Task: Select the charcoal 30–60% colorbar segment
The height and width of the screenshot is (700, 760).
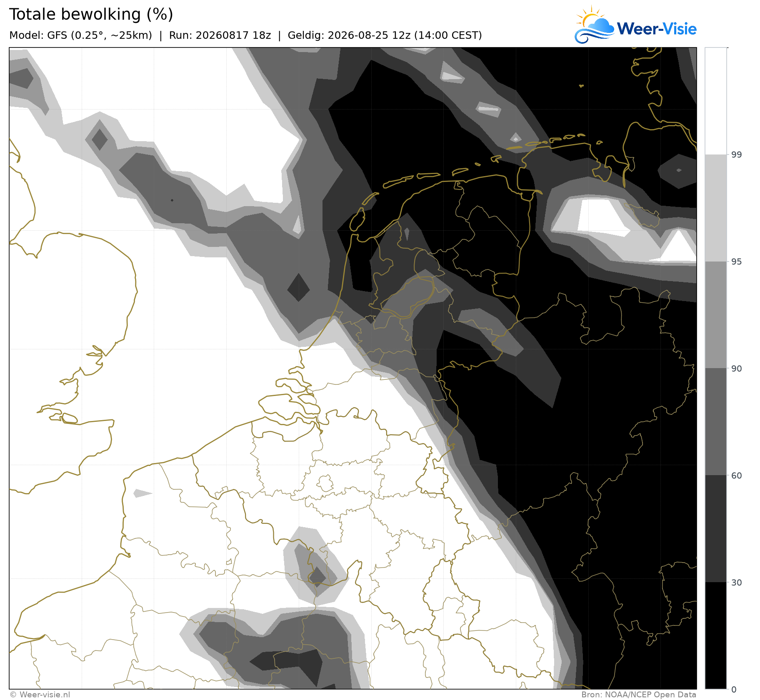Action: 716,529
